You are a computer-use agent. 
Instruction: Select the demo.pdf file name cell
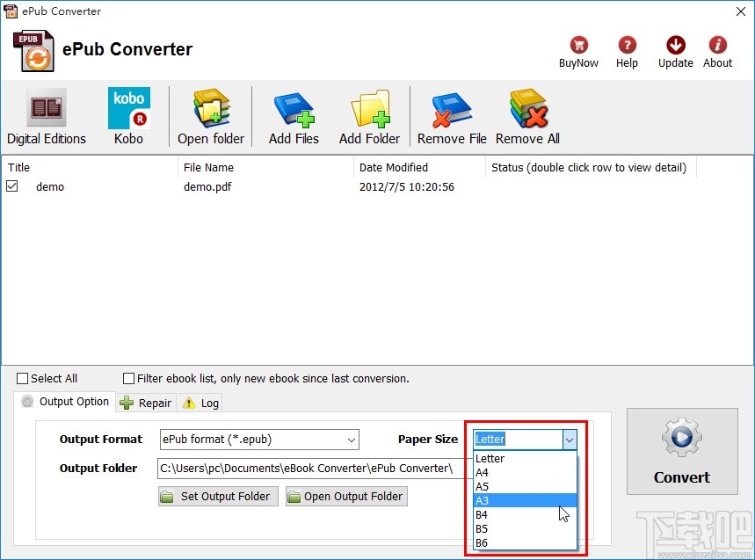pyautogui.click(x=207, y=187)
